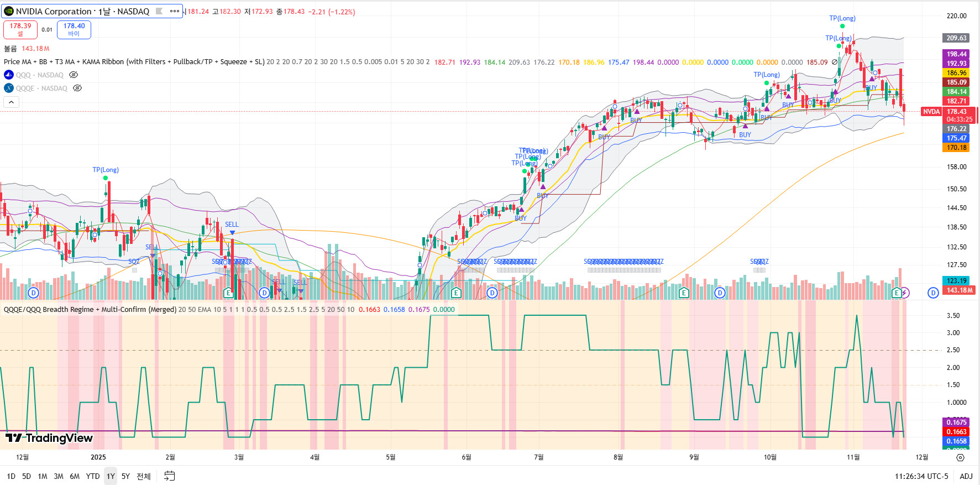The image size is (980, 485).
Task: Click the NVDA price label on scale
Action: point(931,112)
